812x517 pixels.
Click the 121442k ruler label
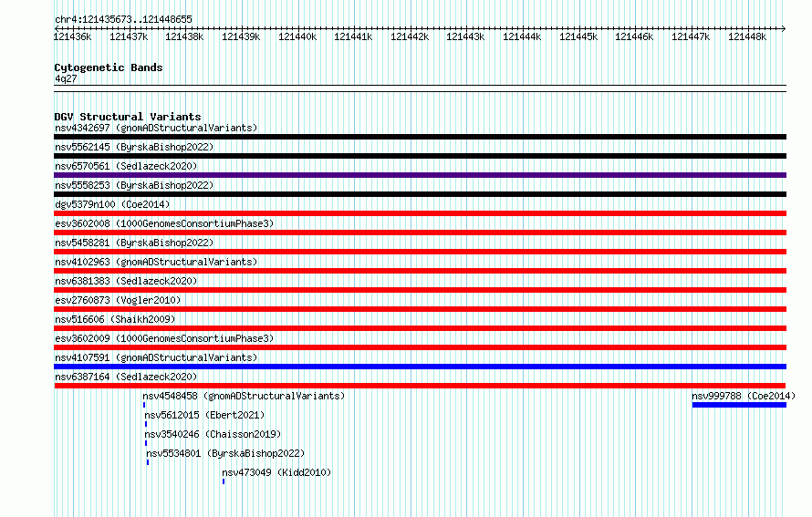coord(410,36)
